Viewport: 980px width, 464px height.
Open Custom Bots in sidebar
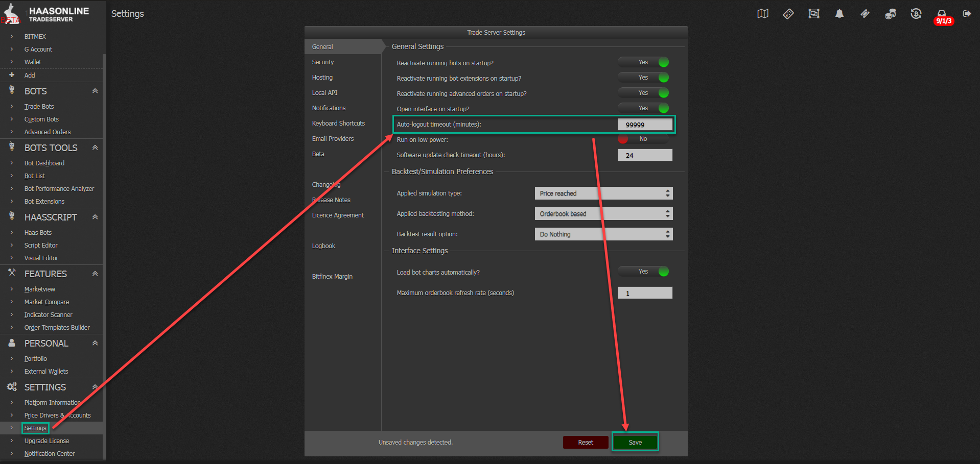point(41,119)
